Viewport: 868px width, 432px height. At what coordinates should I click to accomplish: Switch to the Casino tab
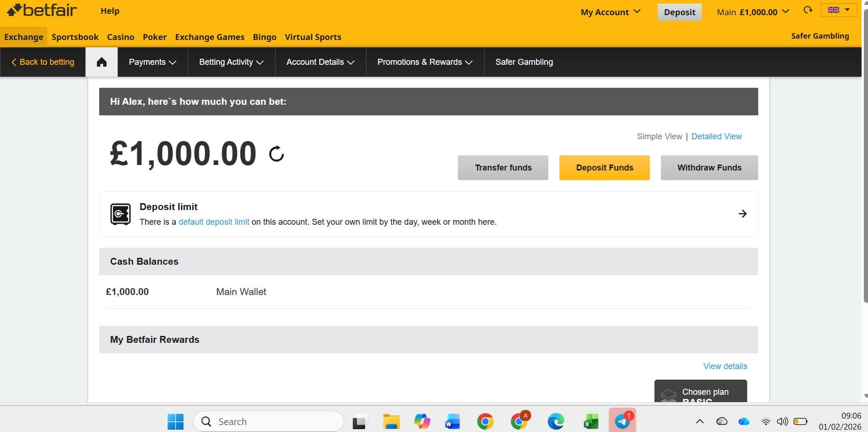(120, 37)
